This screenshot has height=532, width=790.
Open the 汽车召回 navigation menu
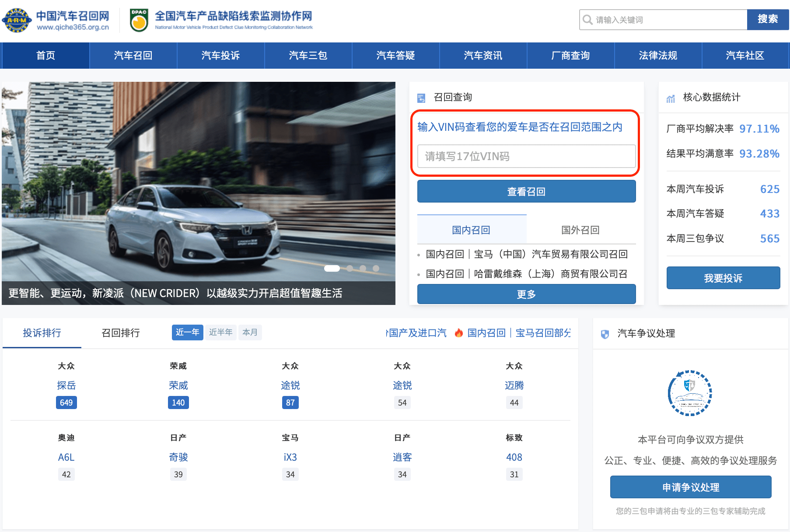tap(133, 56)
